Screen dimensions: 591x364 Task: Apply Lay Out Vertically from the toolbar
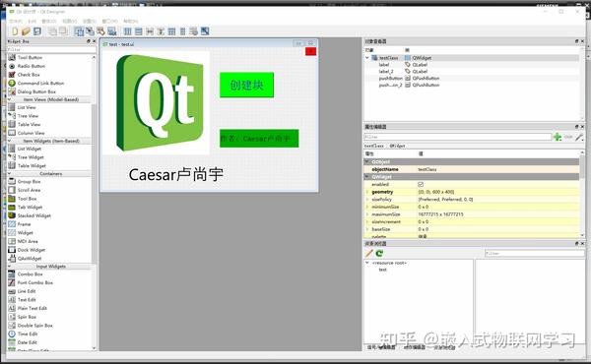click(139, 31)
